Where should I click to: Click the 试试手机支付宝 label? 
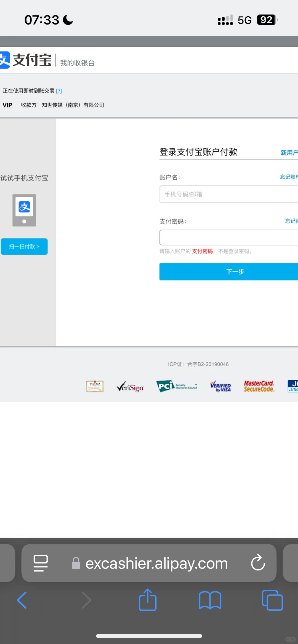click(x=24, y=178)
